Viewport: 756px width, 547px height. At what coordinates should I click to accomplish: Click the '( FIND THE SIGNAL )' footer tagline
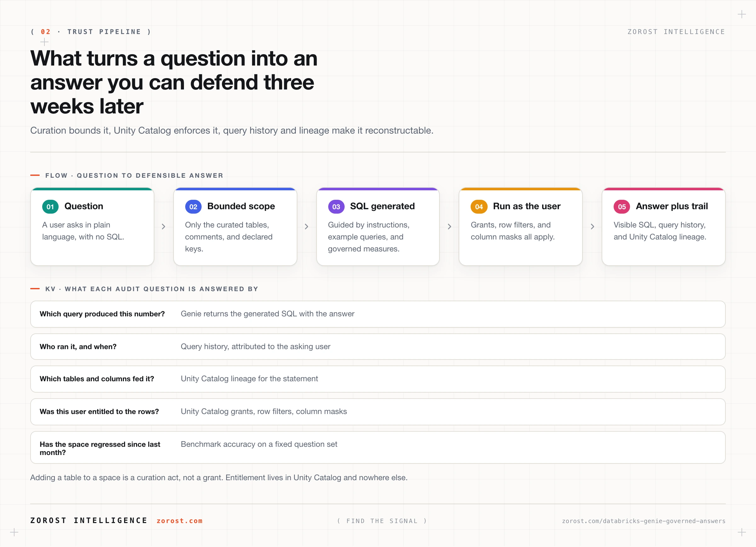(x=382, y=521)
